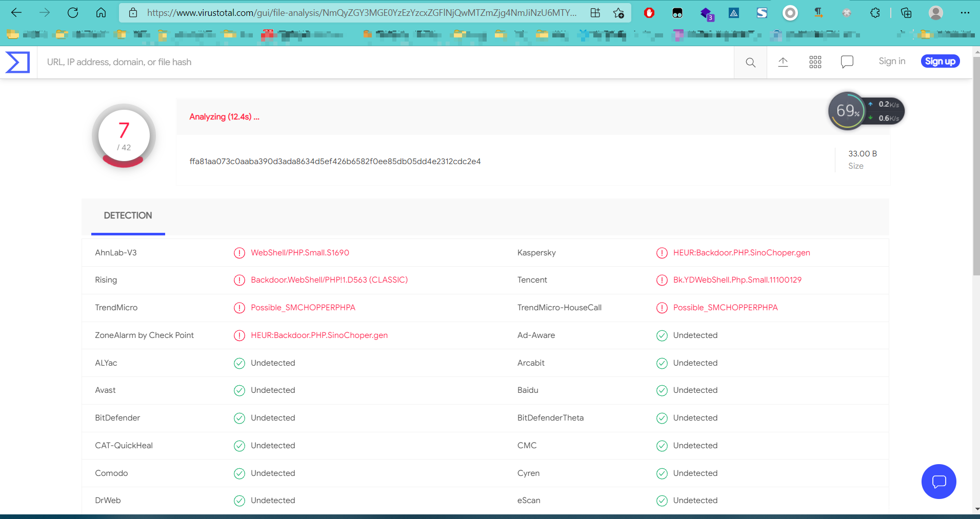Screen dimensions: 980x519
Task: Open the browser profile avatar
Action: pyautogui.click(x=935, y=13)
